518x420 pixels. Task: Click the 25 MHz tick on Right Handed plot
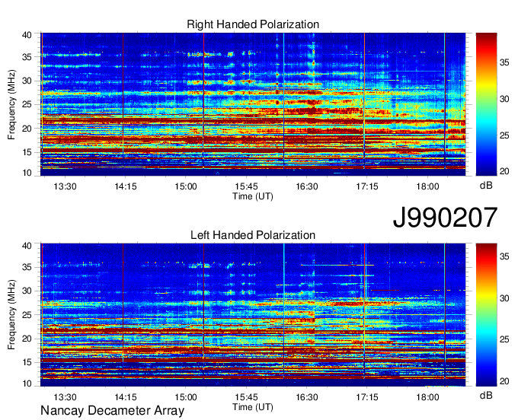click(27, 104)
